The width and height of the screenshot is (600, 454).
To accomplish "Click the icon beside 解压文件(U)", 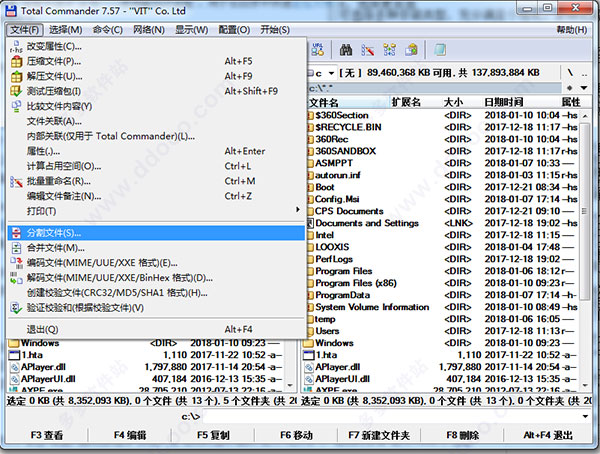I will (16, 77).
